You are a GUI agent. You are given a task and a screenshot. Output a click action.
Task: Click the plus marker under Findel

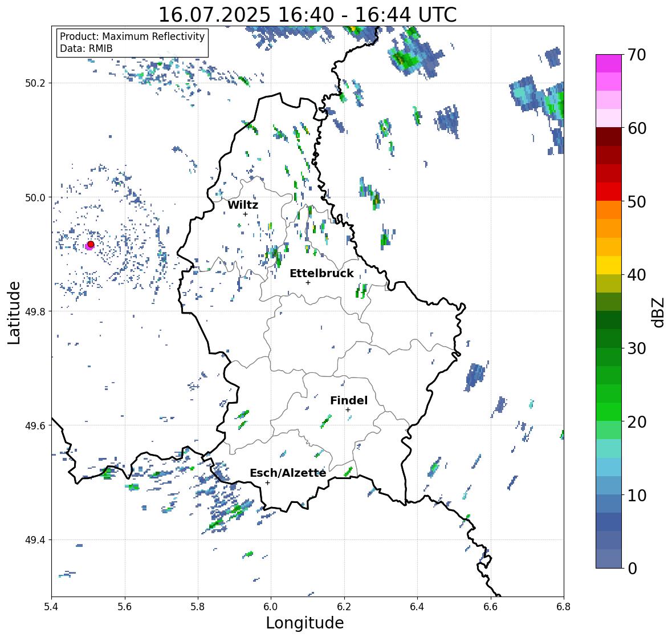pos(348,410)
